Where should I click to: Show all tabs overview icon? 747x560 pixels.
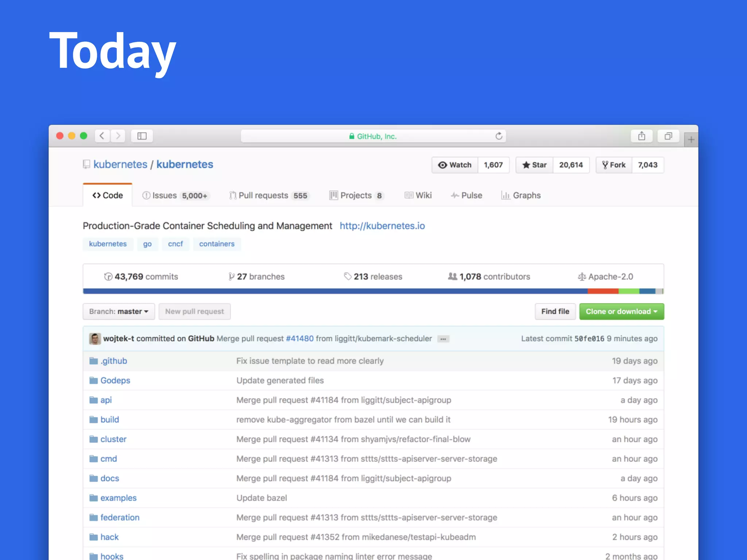(x=668, y=136)
